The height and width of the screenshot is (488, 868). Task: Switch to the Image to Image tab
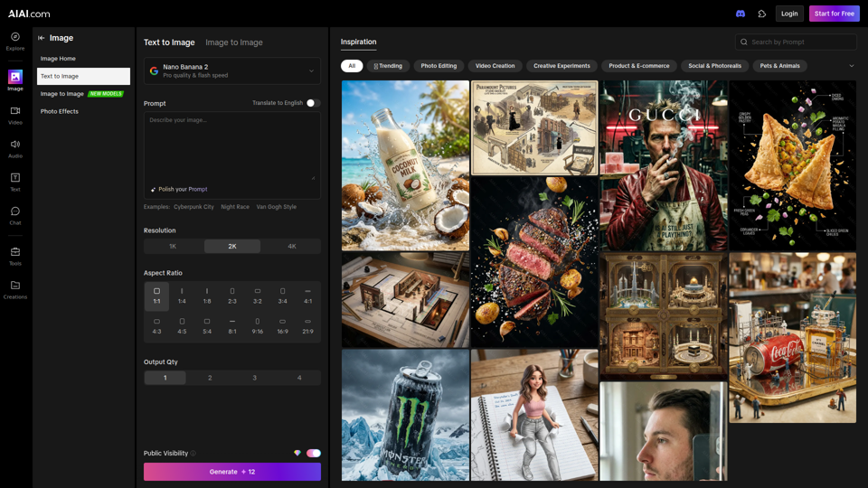(x=234, y=42)
